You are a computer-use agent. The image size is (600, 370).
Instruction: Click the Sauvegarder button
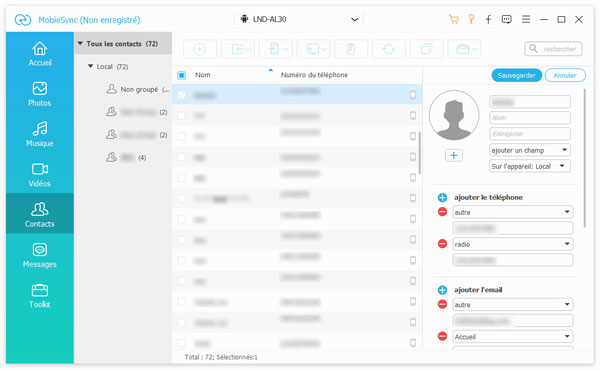pos(517,75)
